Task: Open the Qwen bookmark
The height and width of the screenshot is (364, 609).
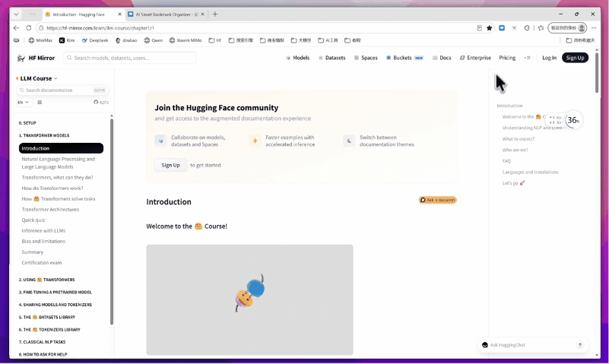Action: [x=154, y=40]
